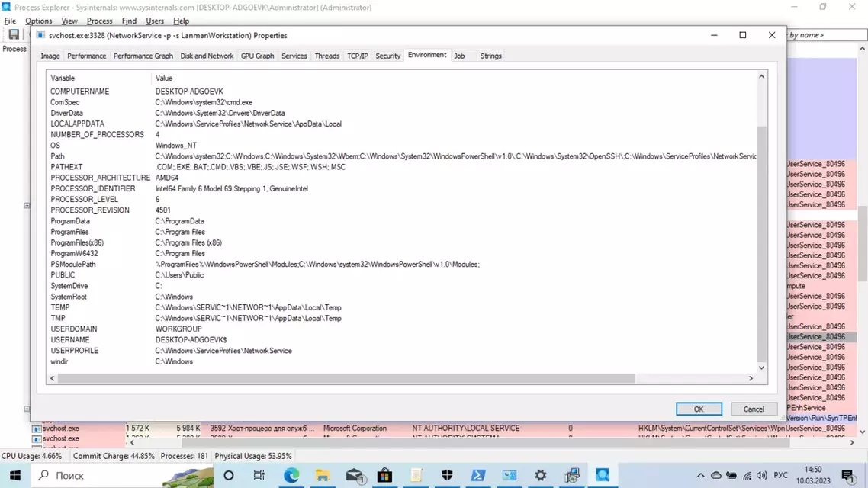Open Windows Security shield icon on taskbar
868x488 pixels.
click(x=447, y=475)
